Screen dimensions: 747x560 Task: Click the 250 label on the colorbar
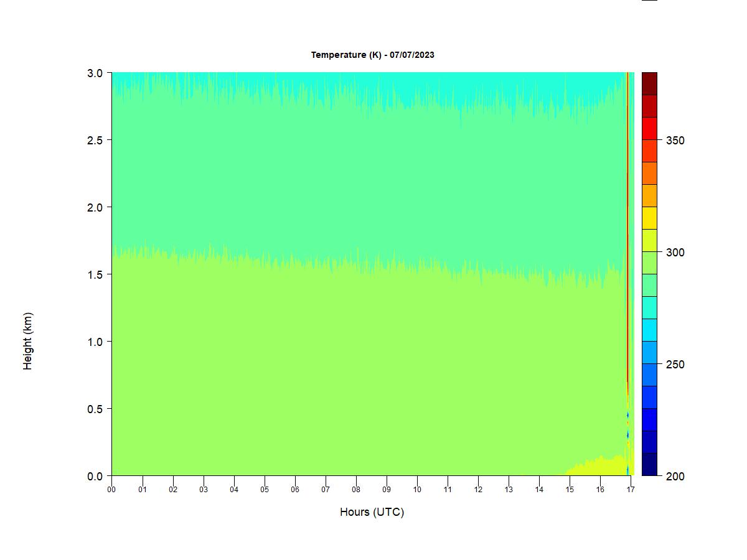[675, 365]
